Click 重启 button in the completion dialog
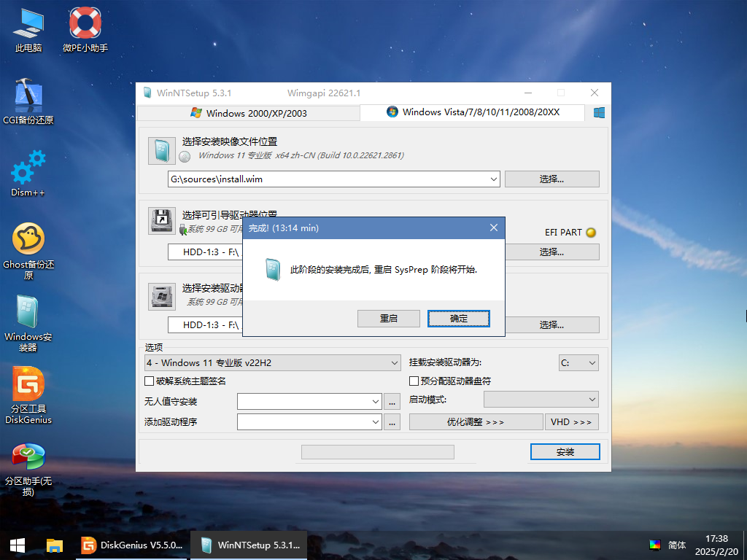 [389, 319]
